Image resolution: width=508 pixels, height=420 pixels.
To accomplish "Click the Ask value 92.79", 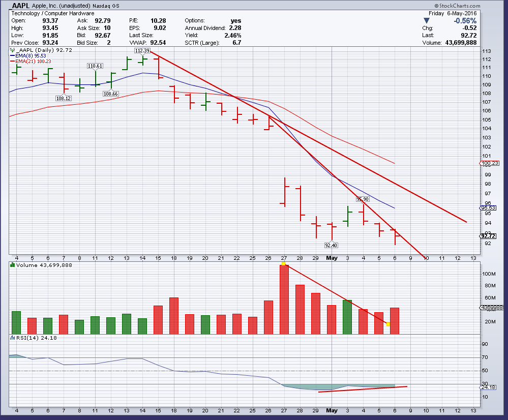I will [103, 20].
